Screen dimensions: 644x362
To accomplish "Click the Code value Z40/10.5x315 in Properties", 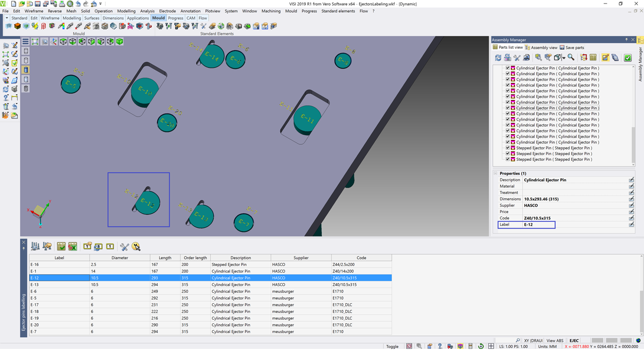I will (x=537, y=218).
